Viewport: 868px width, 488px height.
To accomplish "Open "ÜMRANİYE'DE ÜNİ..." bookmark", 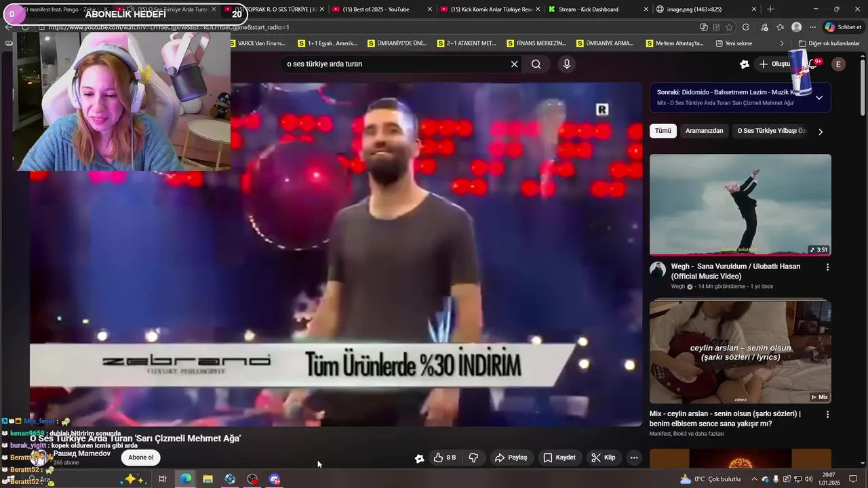I will pos(397,43).
